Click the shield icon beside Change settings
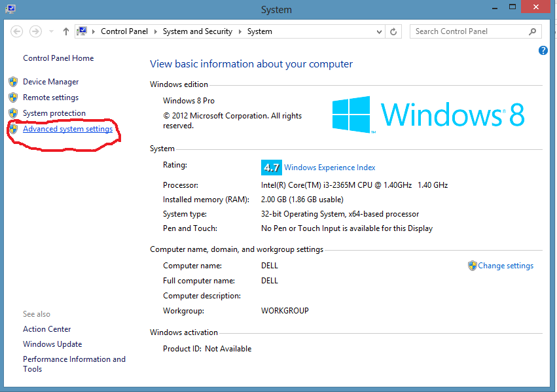557x392 pixels. point(473,266)
